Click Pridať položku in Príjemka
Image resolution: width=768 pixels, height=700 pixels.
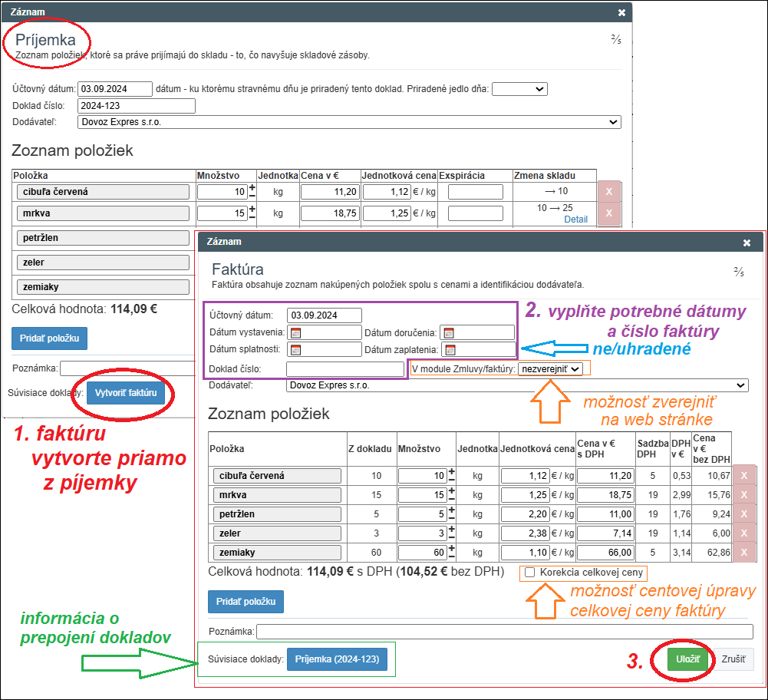click(x=49, y=338)
